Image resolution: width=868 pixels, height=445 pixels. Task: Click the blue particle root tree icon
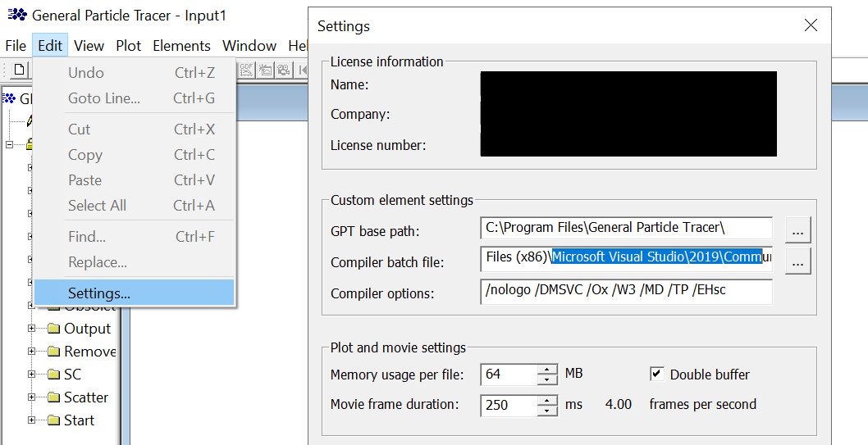click(x=8, y=98)
